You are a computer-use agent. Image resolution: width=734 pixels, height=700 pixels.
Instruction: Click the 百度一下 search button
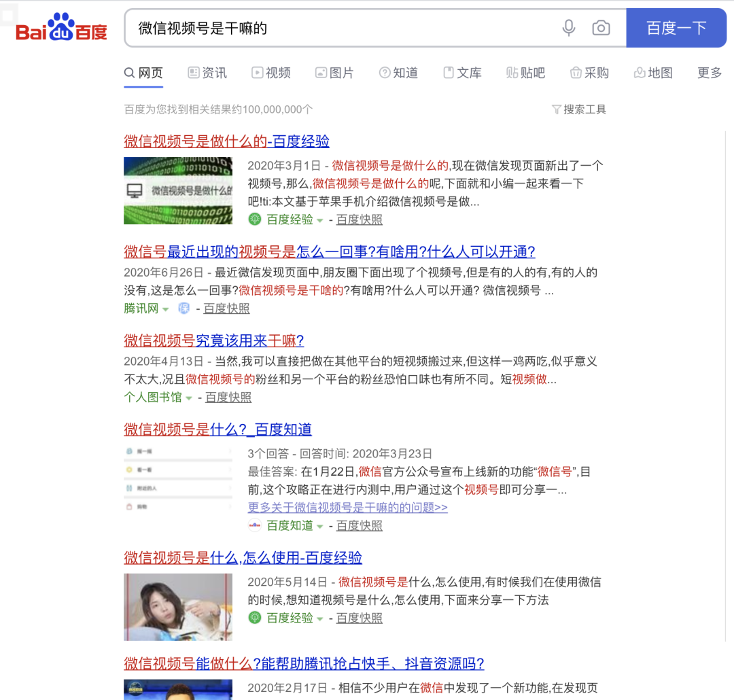(x=676, y=28)
